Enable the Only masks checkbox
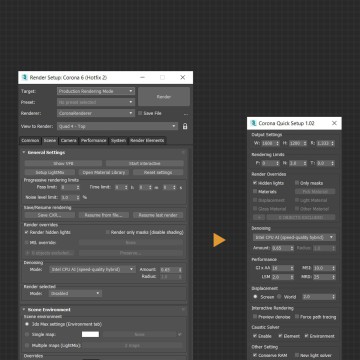360x360 pixels. [x=297, y=183]
